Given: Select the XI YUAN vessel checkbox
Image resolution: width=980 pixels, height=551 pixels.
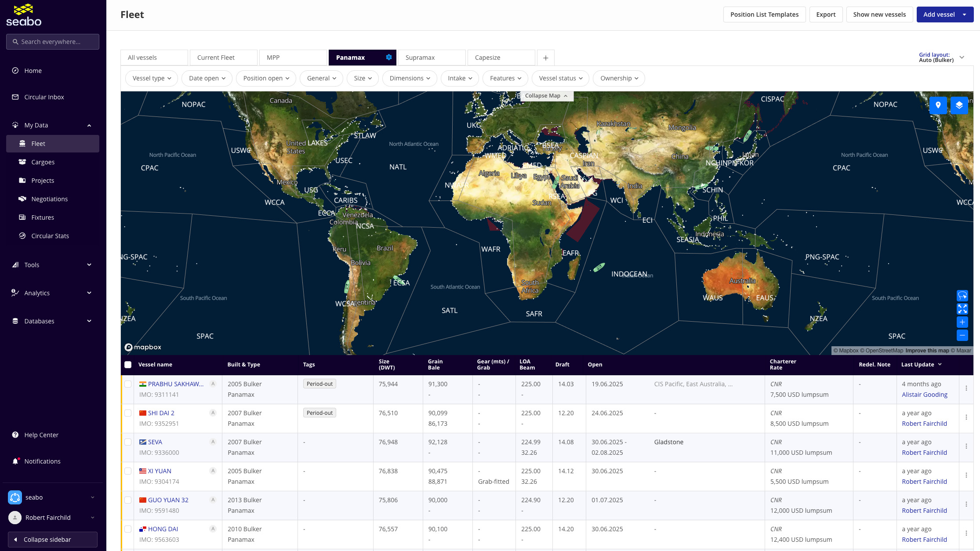Looking at the screenshot, I should [128, 471].
